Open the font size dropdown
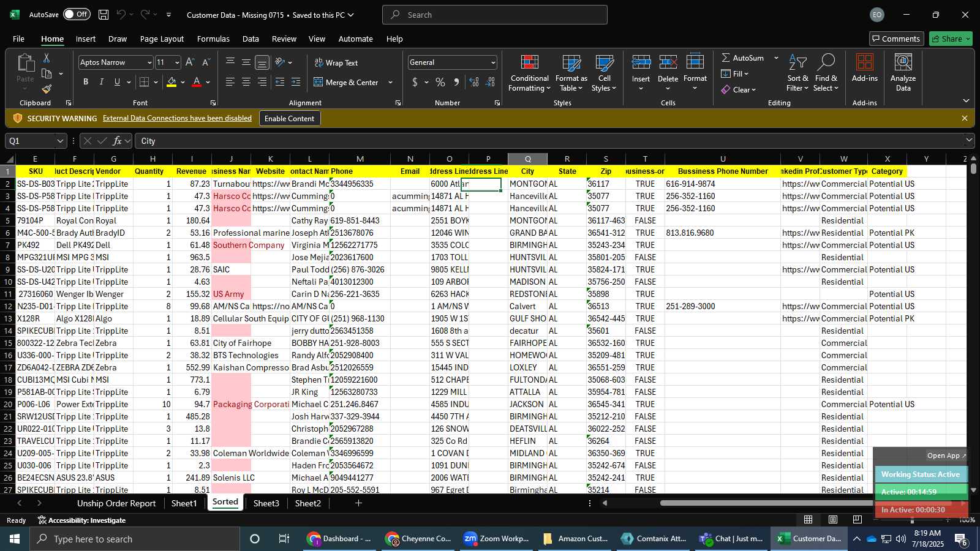 tap(177, 62)
